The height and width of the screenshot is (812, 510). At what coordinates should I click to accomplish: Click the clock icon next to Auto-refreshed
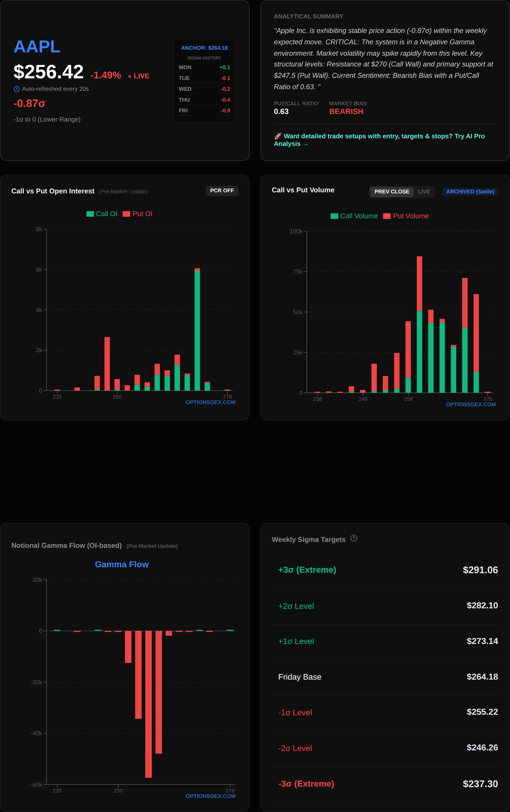click(x=16, y=89)
